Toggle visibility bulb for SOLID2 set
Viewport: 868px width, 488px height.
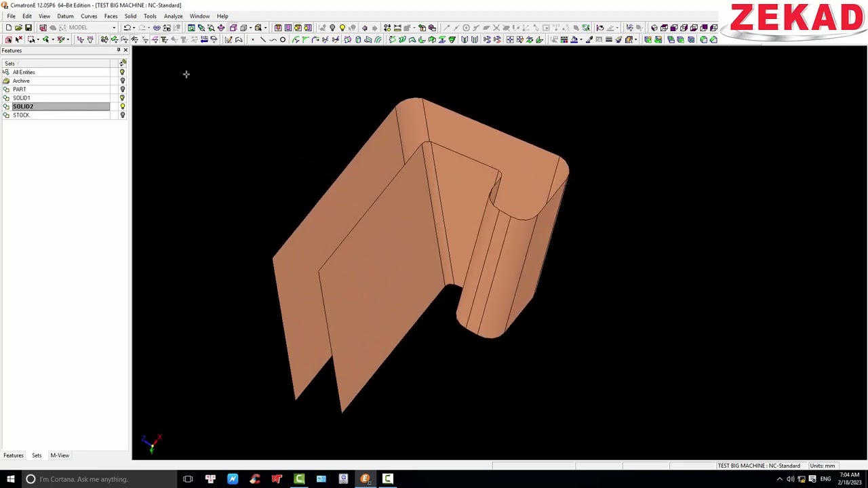click(122, 106)
